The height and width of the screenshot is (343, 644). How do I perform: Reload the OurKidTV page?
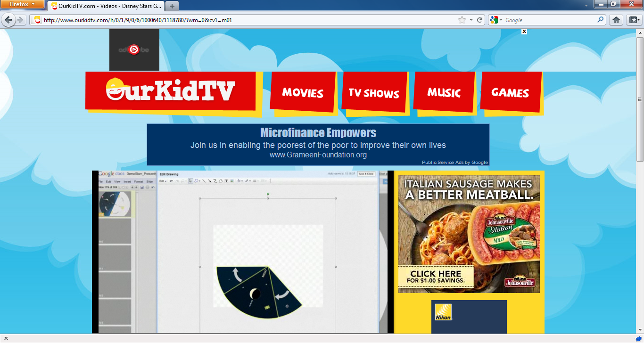point(480,20)
